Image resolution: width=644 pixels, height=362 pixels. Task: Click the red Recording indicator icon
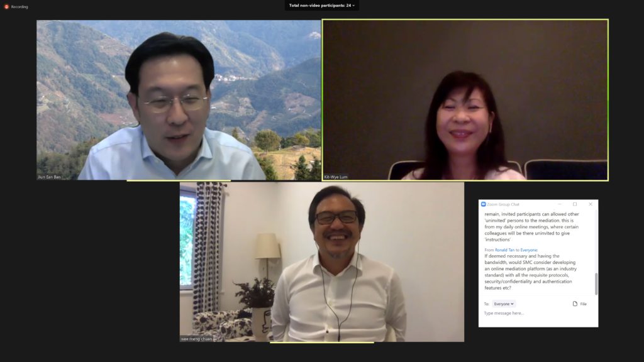(7, 7)
